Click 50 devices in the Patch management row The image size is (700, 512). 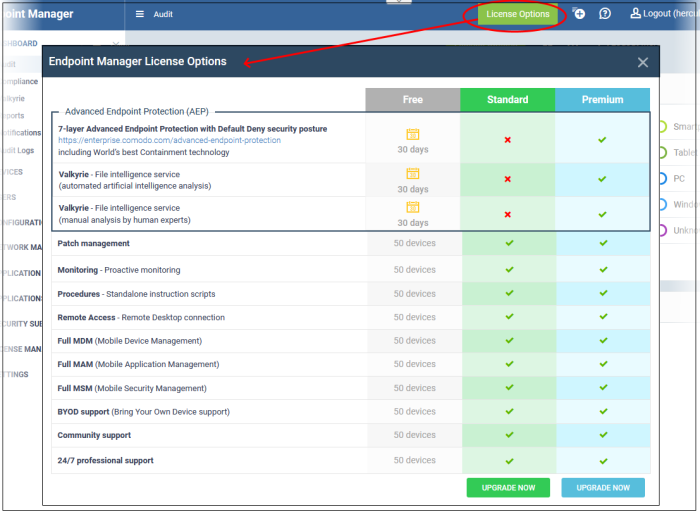(414, 243)
